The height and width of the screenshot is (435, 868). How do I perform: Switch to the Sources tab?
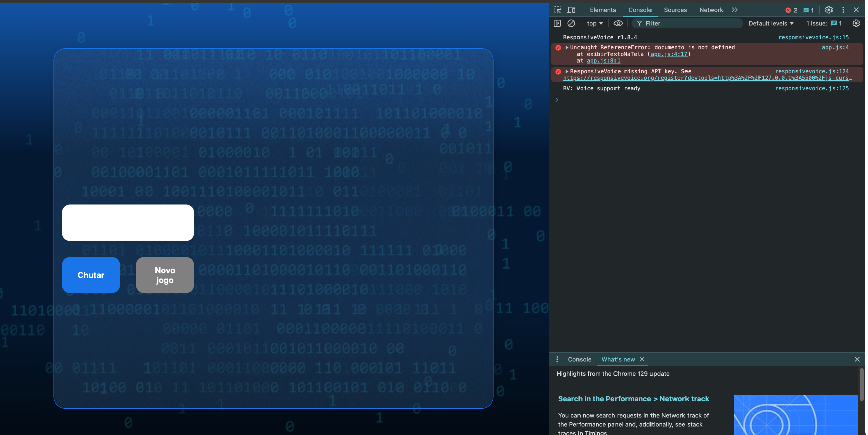(x=675, y=10)
